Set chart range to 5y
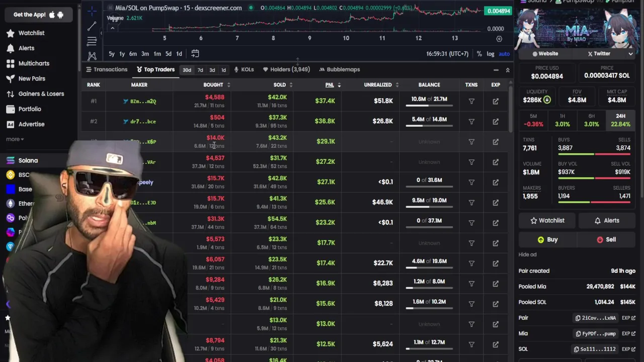This screenshot has height=362, width=644. pyautogui.click(x=112, y=54)
